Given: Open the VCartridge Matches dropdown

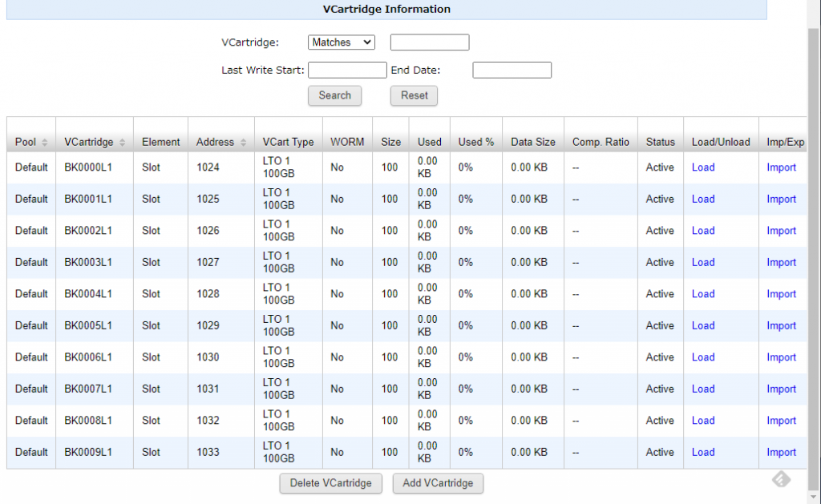Looking at the screenshot, I should 342,42.
